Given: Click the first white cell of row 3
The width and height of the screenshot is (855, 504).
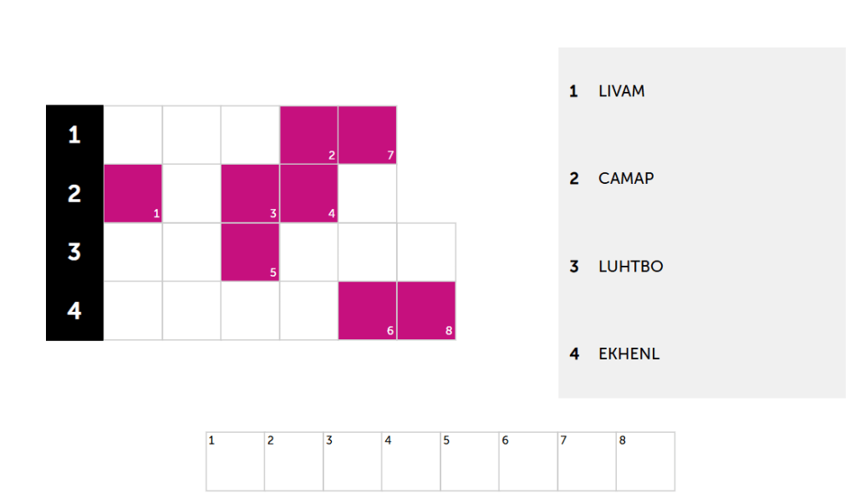Looking at the screenshot, I should click(133, 252).
